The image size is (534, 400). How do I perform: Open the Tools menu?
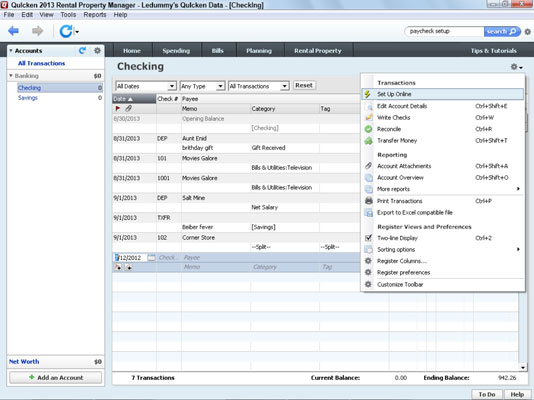point(68,15)
